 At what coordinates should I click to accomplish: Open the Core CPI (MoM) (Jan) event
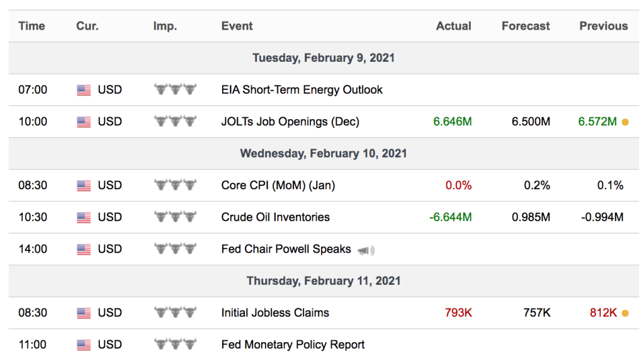pos(278,185)
